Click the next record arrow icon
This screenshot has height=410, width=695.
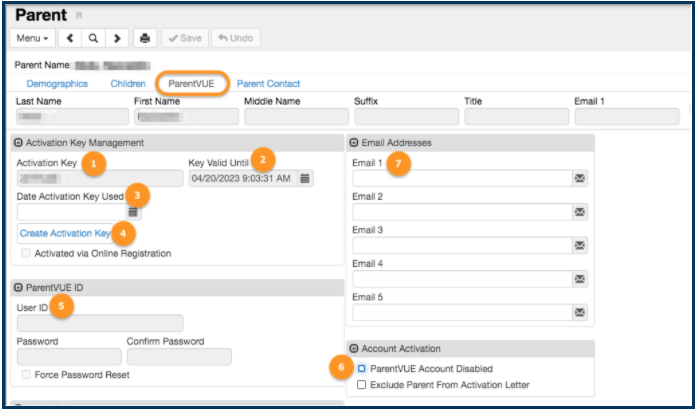click(x=117, y=39)
